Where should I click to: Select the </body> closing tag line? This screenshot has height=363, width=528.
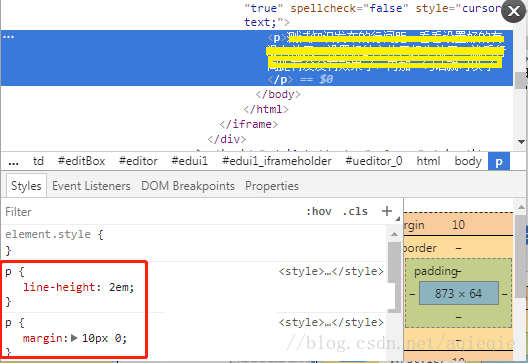(x=278, y=94)
